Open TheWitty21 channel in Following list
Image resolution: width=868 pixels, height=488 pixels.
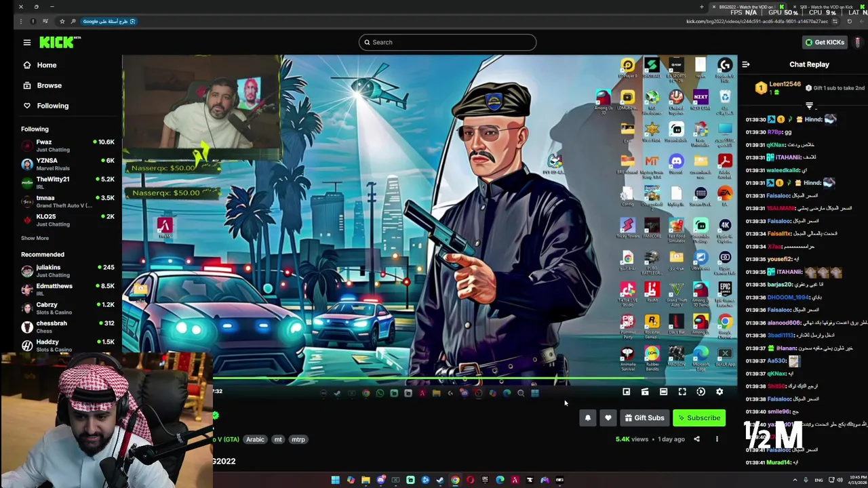point(68,183)
